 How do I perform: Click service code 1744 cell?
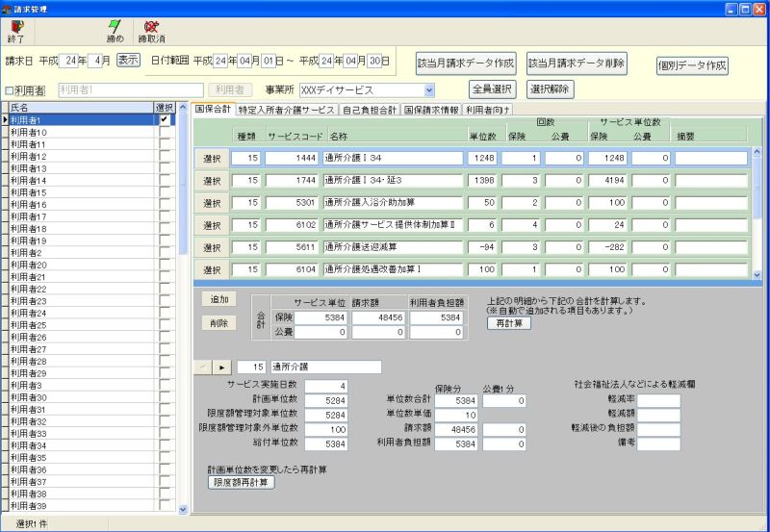[292, 181]
